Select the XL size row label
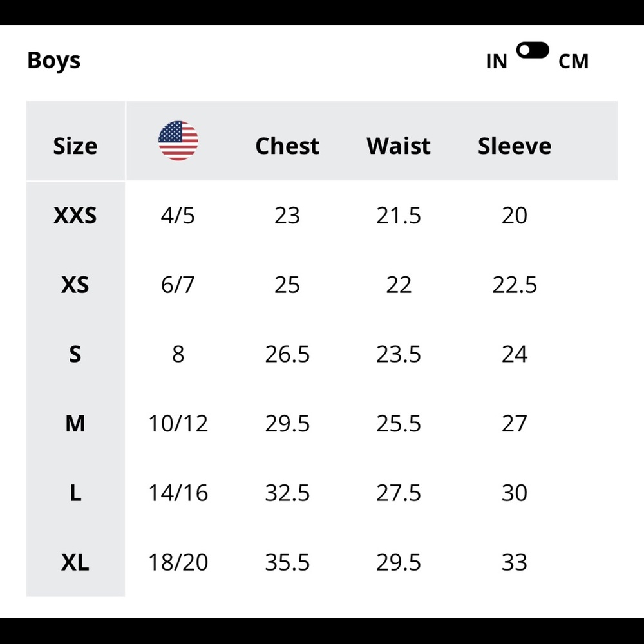644x644 pixels. click(75, 563)
